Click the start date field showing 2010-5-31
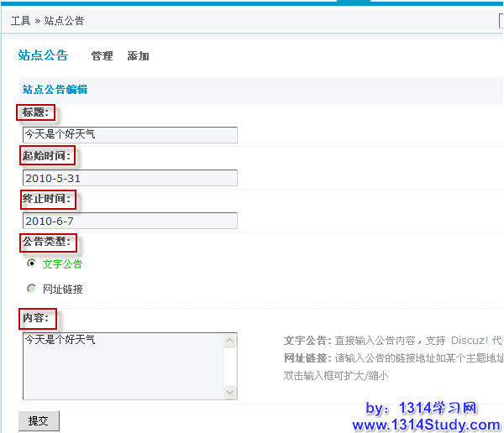The width and height of the screenshot is (504, 433). coord(130,178)
